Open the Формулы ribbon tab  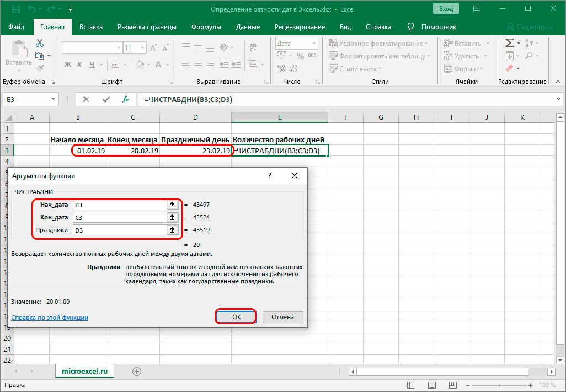(206, 27)
